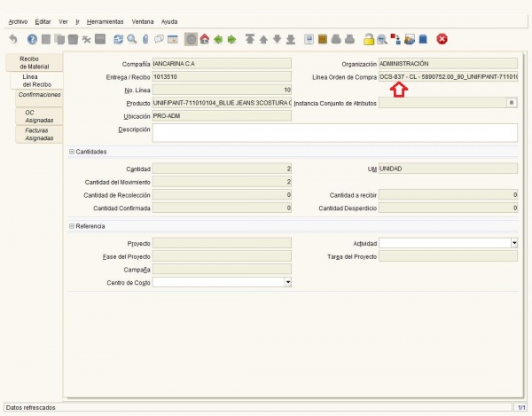Click the red Exit window icon

[x=442, y=39]
